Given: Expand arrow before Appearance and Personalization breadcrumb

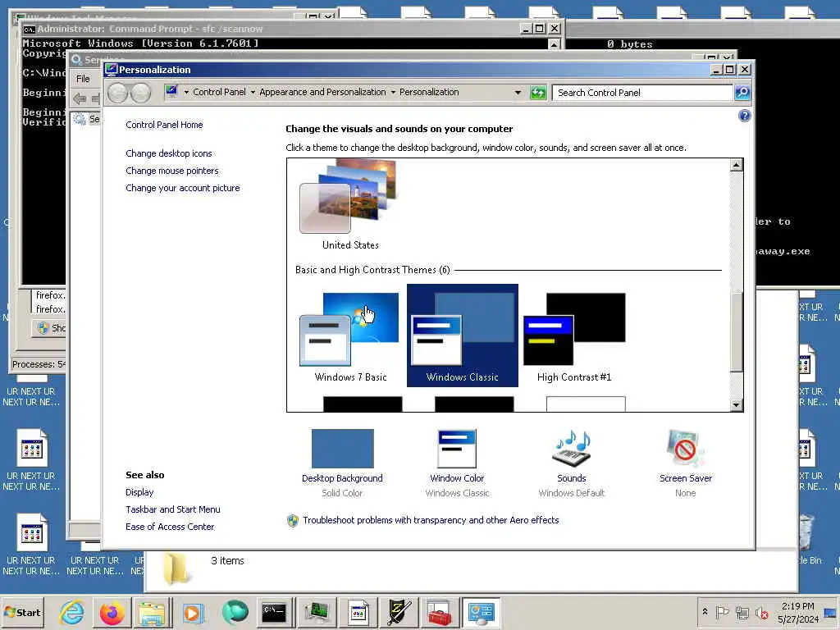Looking at the screenshot, I should [x=253, y=93].
